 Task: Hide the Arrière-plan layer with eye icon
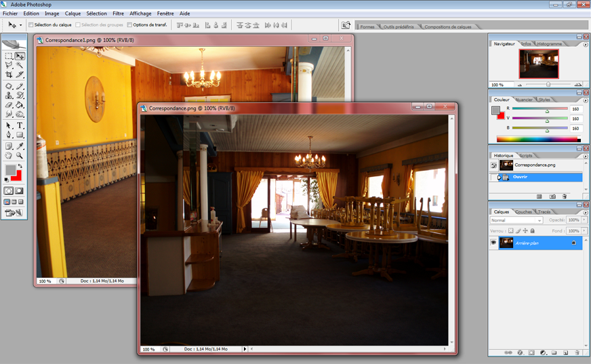point(493,243)
